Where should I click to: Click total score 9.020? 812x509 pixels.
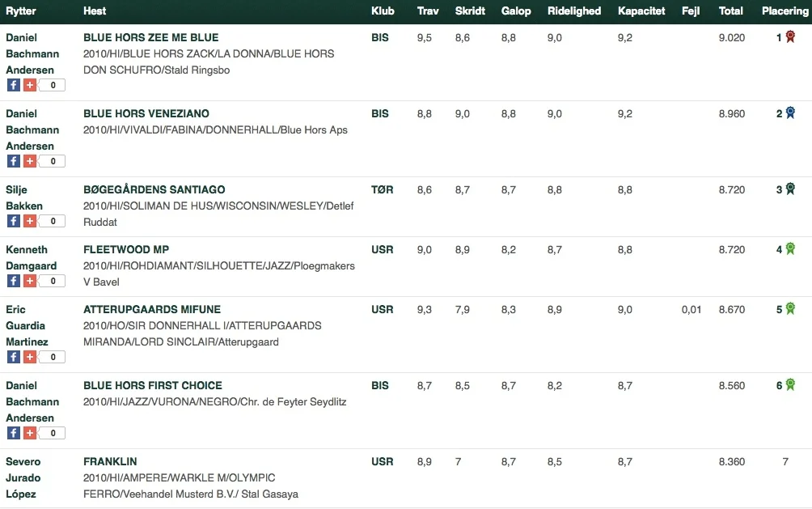click(x=732, y=38)
